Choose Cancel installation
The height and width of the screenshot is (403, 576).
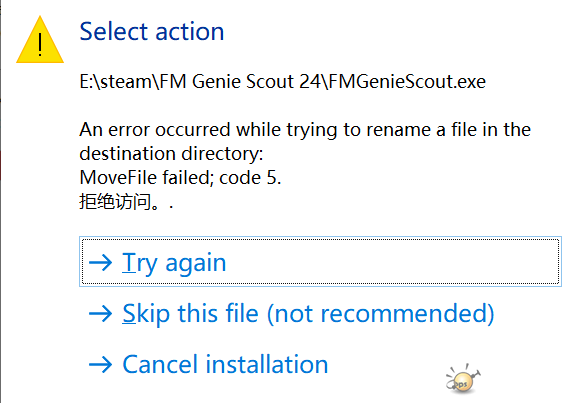[209, 364]
